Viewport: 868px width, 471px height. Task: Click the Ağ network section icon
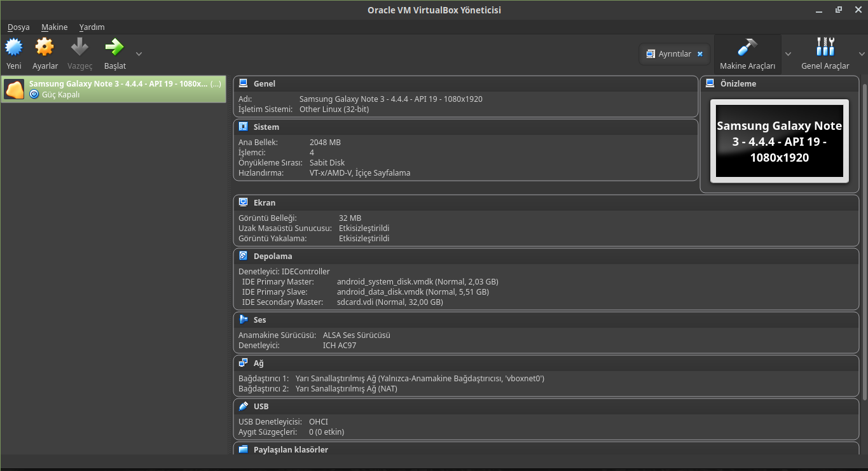(x=243, y=363)
